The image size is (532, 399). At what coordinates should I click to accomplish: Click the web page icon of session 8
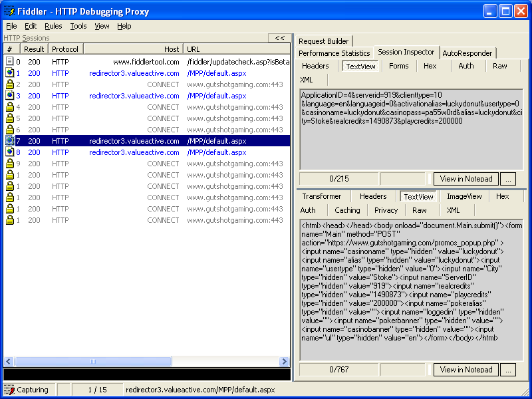[x=10, y=152]
